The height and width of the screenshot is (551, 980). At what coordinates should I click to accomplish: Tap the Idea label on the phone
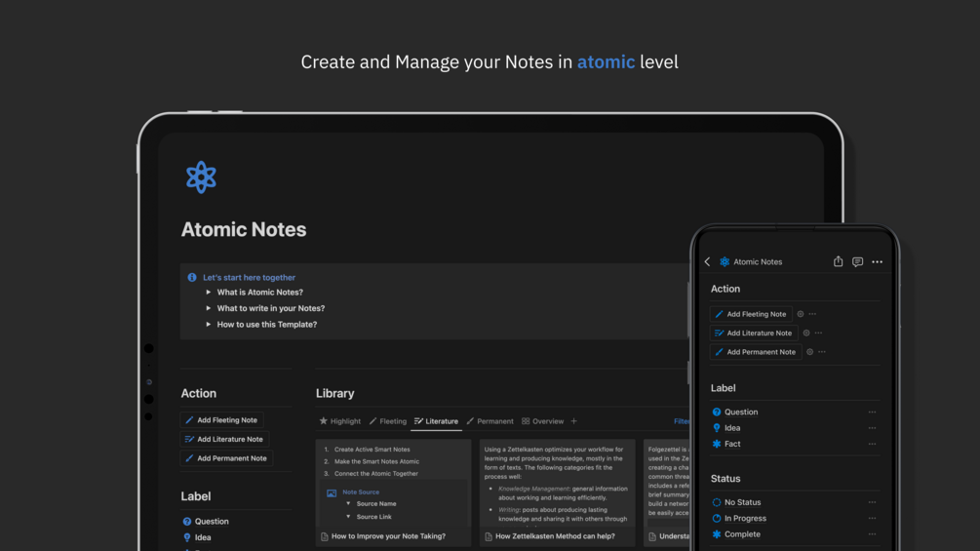click(x=726, y=428)
